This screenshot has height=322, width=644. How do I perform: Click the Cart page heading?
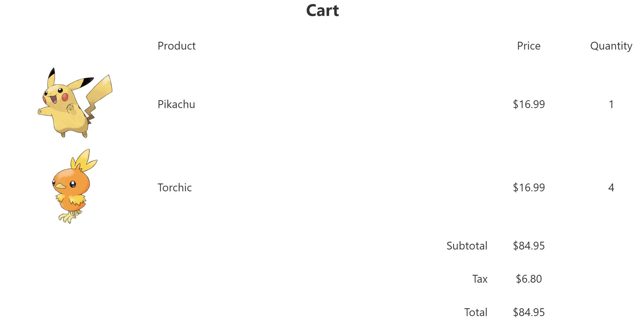tap(322, 11)
